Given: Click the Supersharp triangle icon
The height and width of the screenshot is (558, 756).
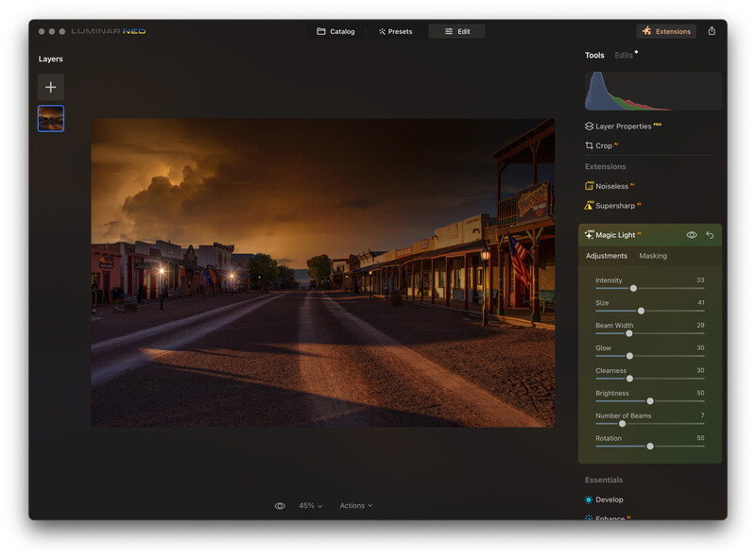Looking at the screenshot, I should pos(589,205).
